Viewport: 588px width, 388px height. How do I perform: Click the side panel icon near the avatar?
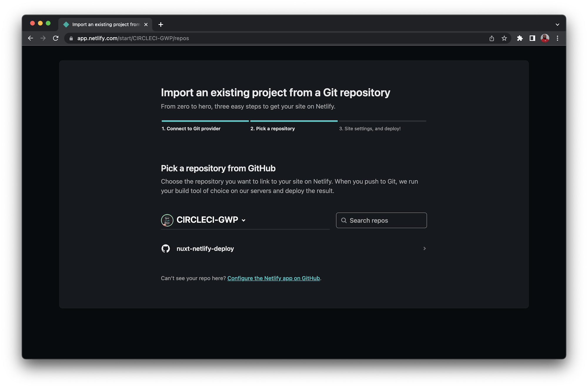[532, 38]
